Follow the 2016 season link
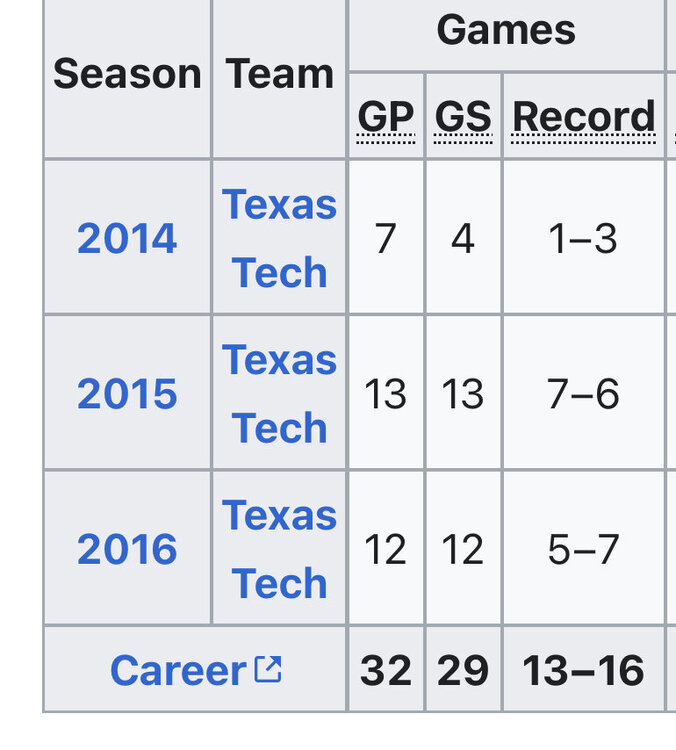Image resolution: width=676 pixels, height=750 pixels. point(127,549)
